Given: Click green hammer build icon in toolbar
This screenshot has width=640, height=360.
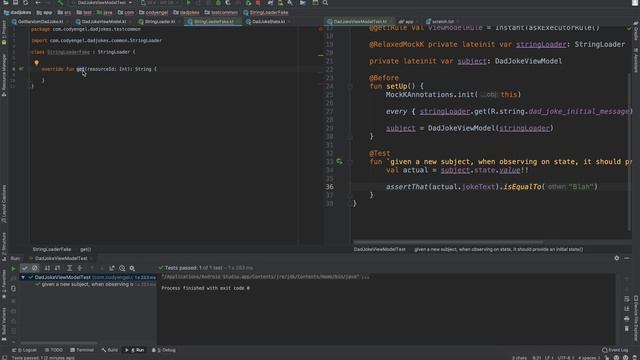Looking at the screenshot, I should 60,3.
